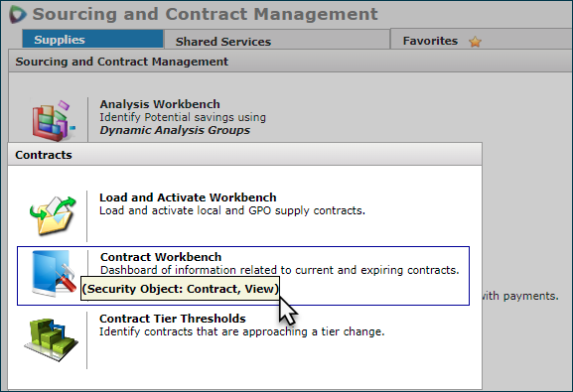Click the Sourcing and Contract Management section header
Screen dimensions: 573x392
290,62
